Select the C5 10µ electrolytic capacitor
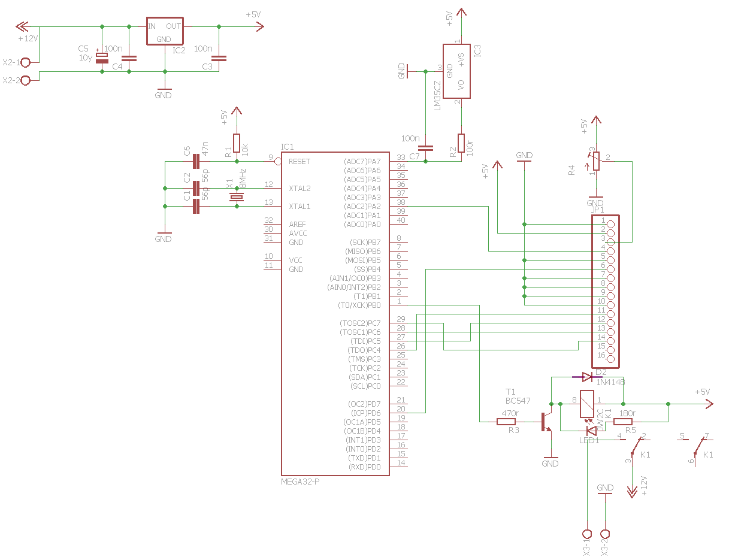Image resolution: width=729 pixels, height=560 pixels. point(102,57)
